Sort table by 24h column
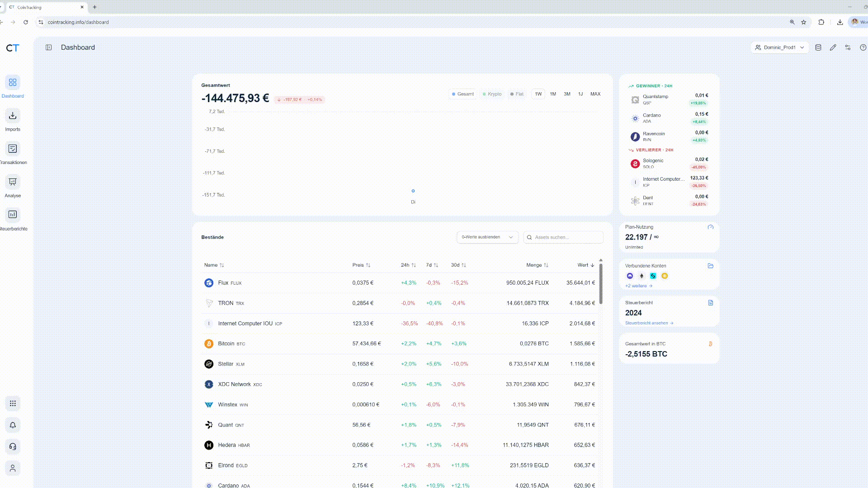Viewport: 868px width, 488px height. (408, 265)
